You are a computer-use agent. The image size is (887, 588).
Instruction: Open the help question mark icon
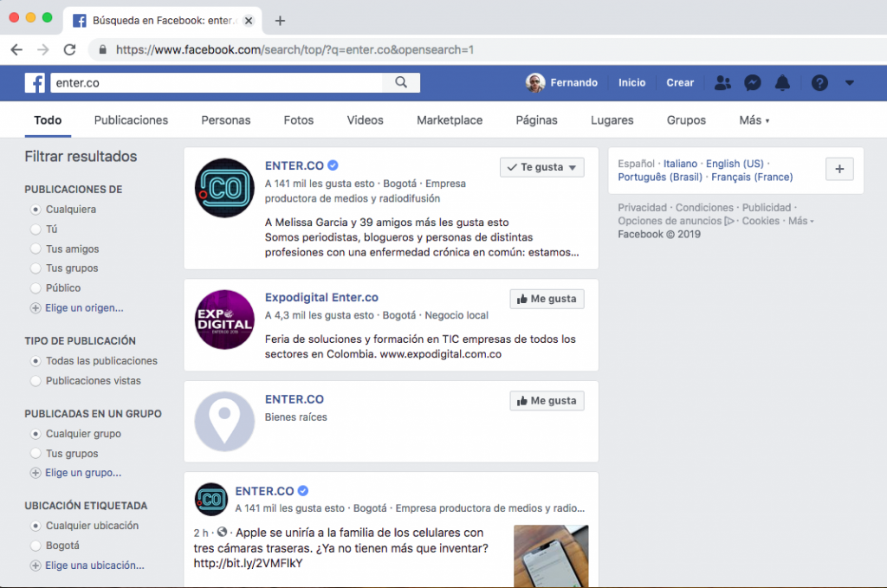pyautogui.click(x=819, y=83)
